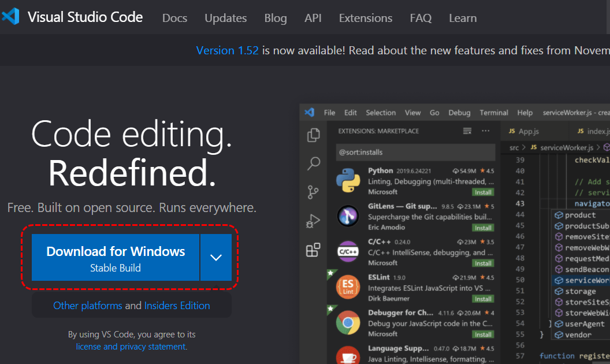Image resolution: width=610 pixels, height=364 pixels.
Task: Open the Updates navigation link
Action: (226, 18)
